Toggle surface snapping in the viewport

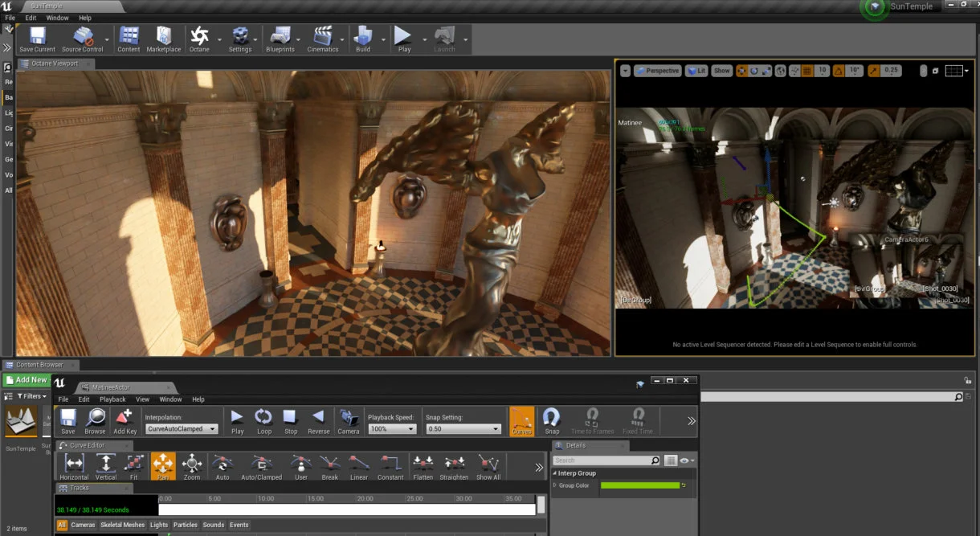click(x=794, y=71)
